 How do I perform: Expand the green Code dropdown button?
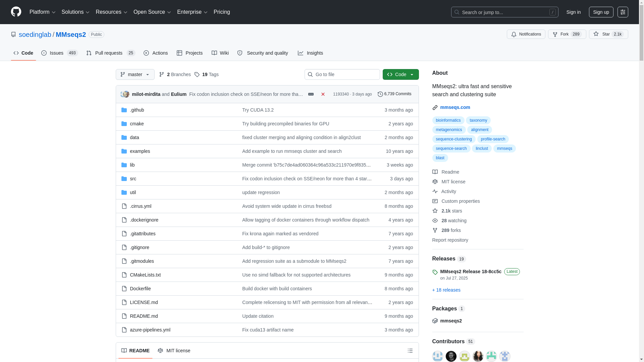(400, 74)
